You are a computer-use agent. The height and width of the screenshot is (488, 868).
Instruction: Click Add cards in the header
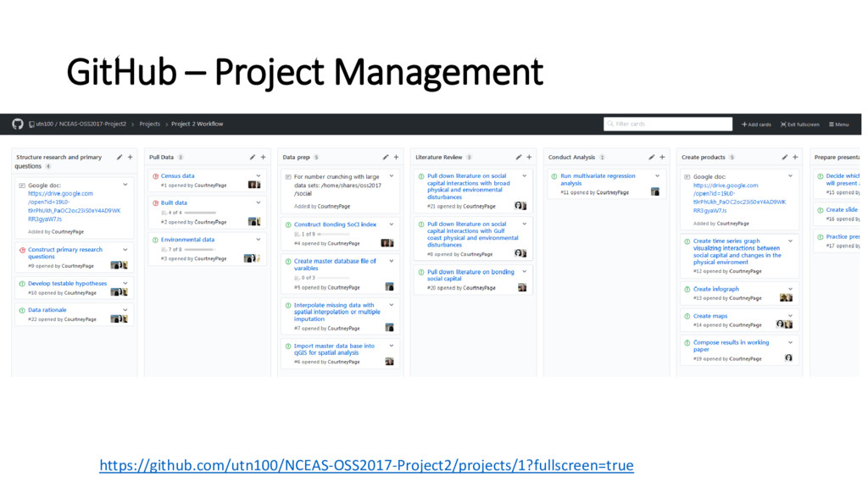(x=756, y=125)
